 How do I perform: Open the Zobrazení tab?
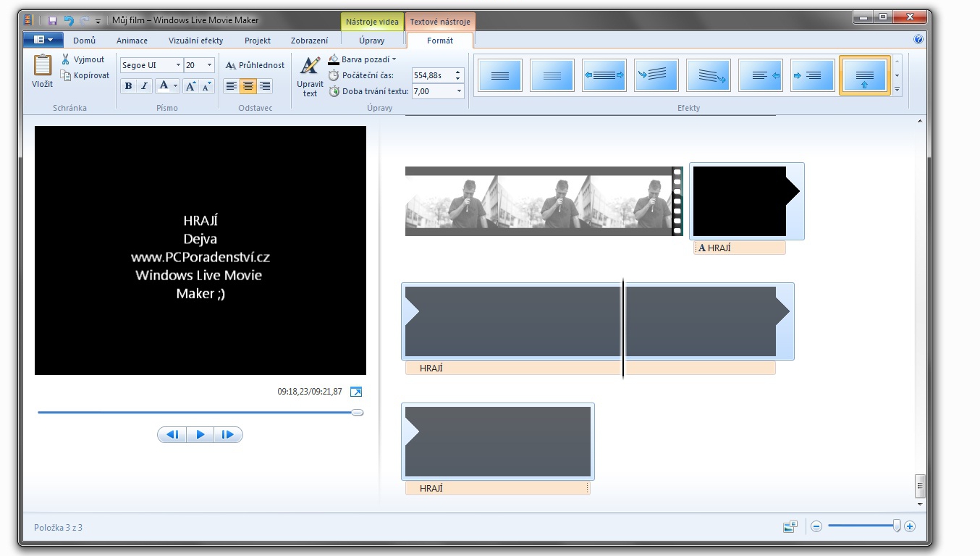309,41
